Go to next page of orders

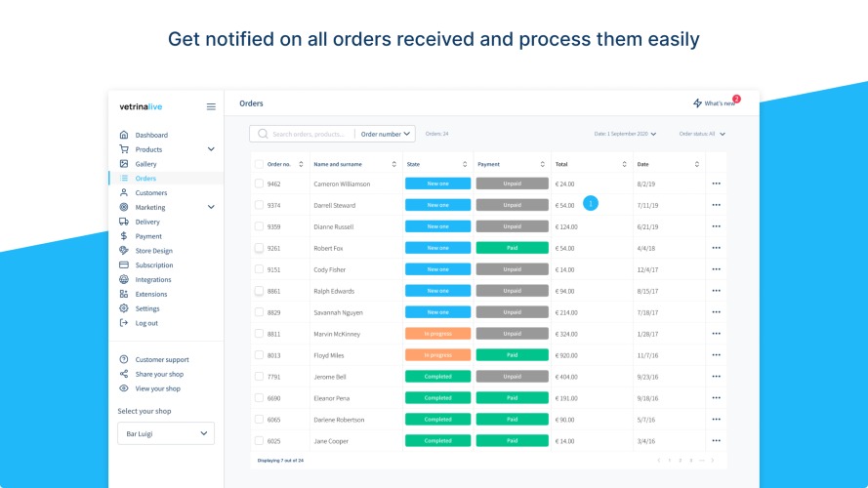pos(713,461)
